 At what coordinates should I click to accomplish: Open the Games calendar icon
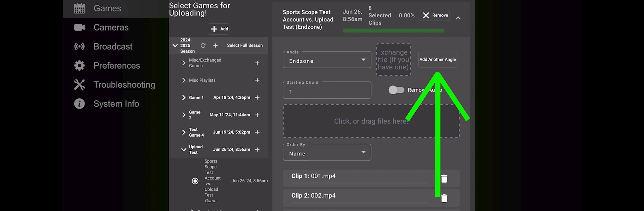79,8
